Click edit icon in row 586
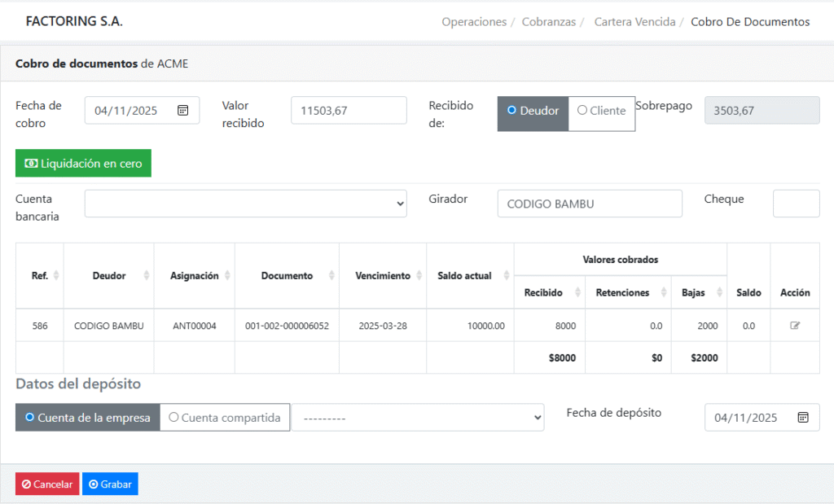834x504 pixels. (795, 326)
